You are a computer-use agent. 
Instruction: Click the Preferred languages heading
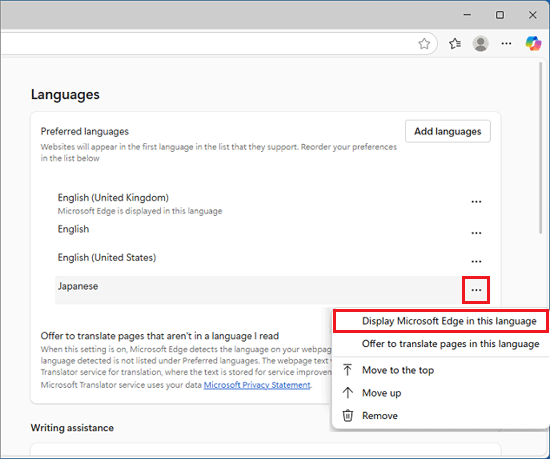[x=85, y=131]
